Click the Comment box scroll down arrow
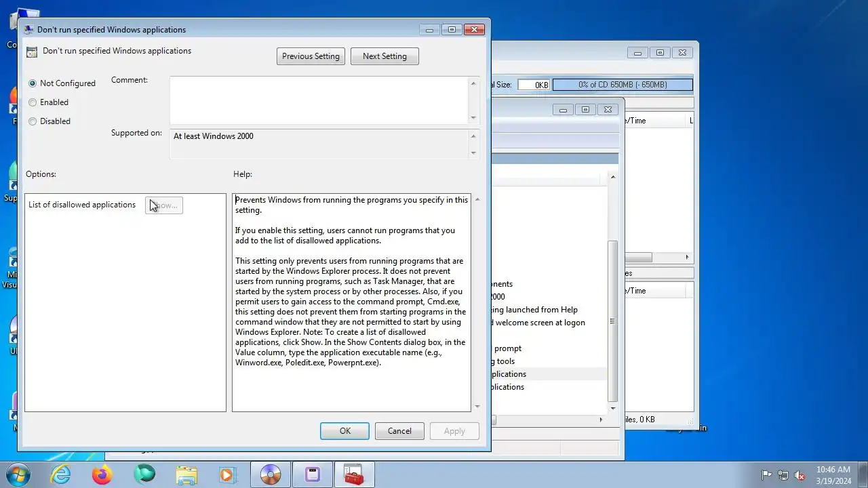The height and width of the screenshot is (488, 868). tap(473, 118)
